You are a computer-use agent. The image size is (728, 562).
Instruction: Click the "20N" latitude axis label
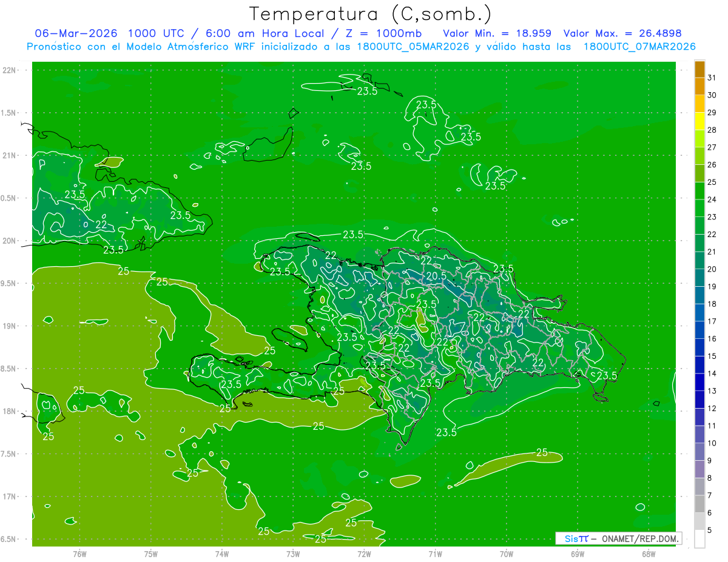tap(9, 241)
